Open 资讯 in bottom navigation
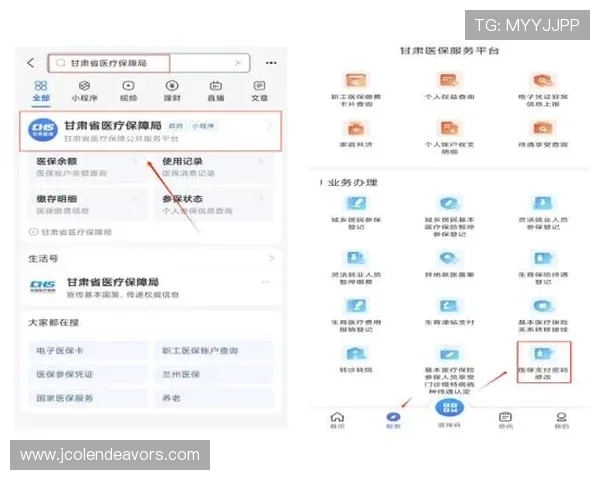Screen dimensions: 600x480 pyautogui.click(x=505, y=420)
